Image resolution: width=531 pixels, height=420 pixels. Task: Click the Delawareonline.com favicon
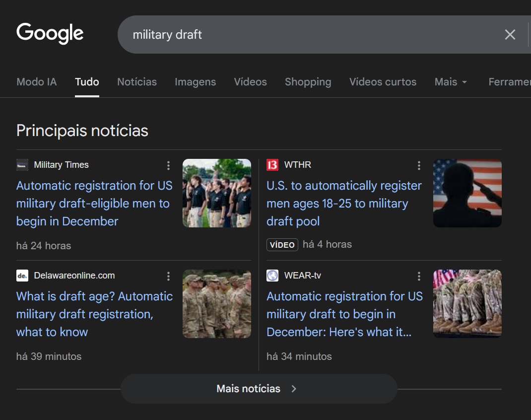22,276
